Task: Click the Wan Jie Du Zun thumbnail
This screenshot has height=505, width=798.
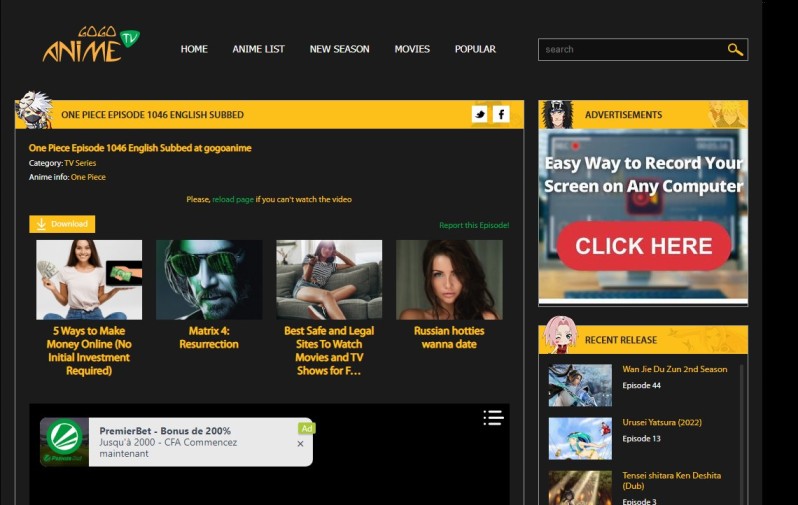Action: click(x=580, y=385)
